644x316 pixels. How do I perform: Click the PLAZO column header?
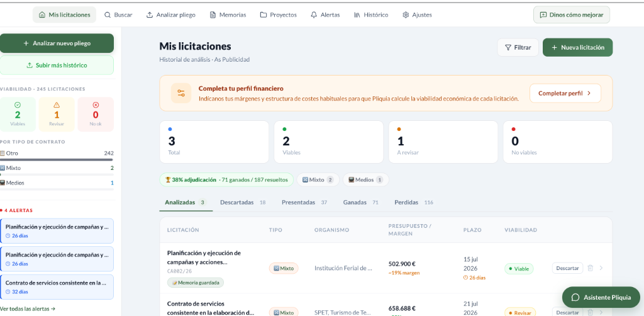pyautogui.click(x=472, y=230)
